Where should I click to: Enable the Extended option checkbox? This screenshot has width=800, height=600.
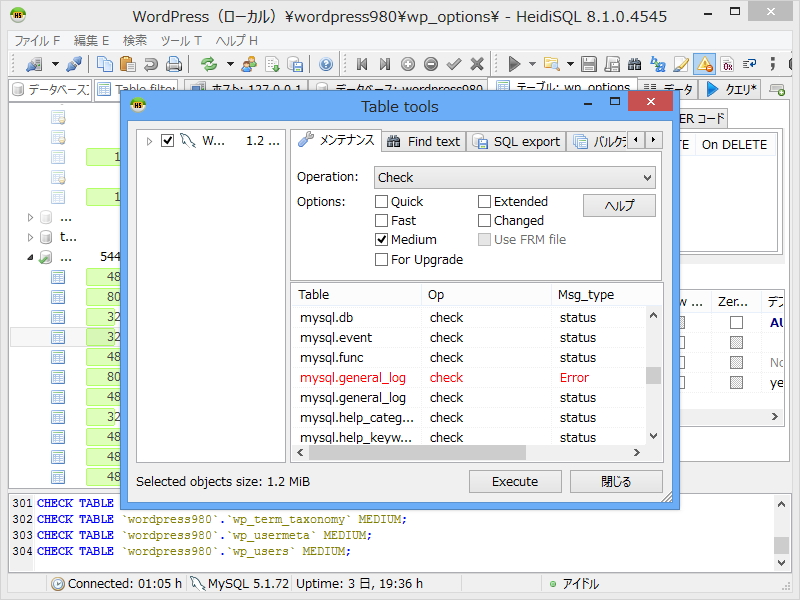(x=484, y=202)
